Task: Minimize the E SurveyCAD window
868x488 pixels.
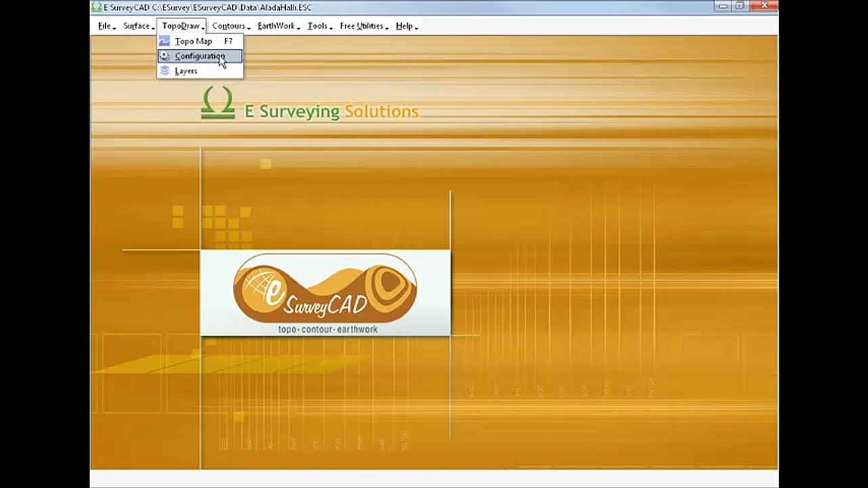Action: click(x=723, y=6)
